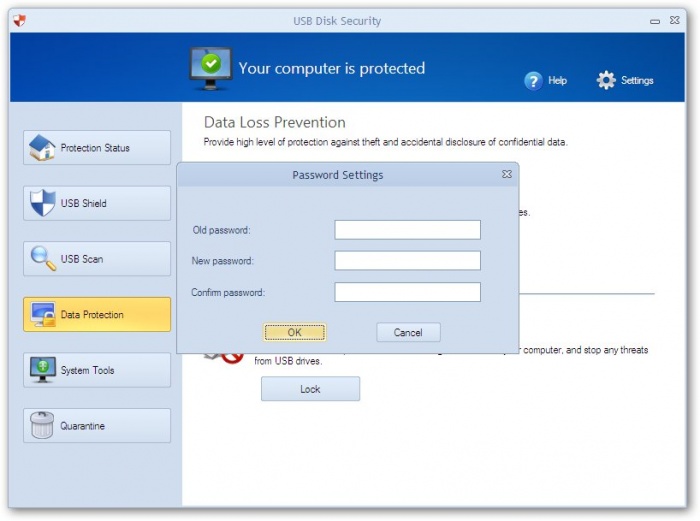The width and height of the screenshot is (700, 521).
Task: Cancel the Password Settings dialog
Action: (408, 333)
